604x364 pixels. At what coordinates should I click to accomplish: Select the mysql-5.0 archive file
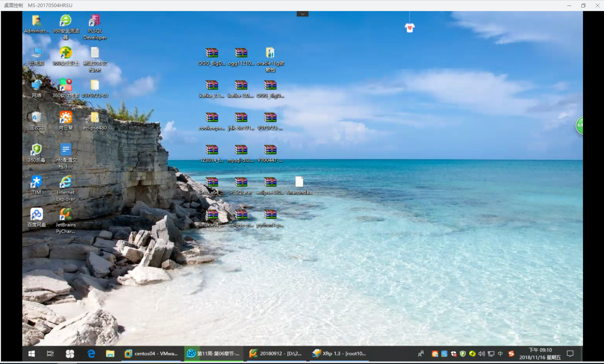[241, 150]
